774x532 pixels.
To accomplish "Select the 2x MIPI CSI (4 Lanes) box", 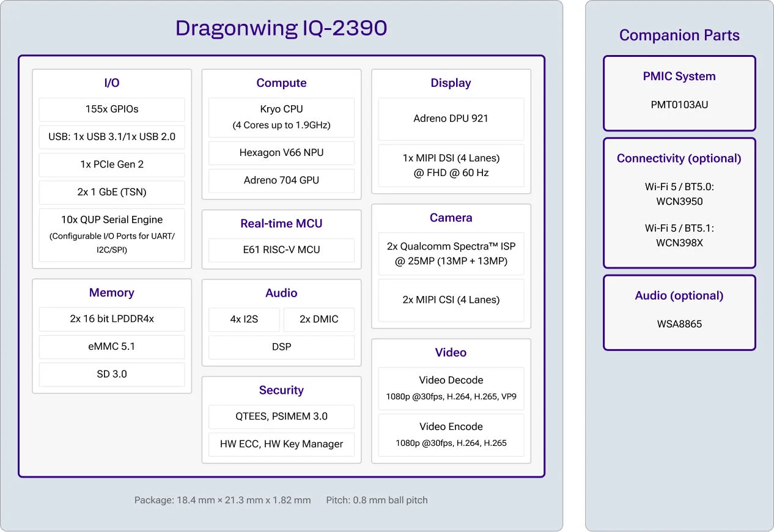I will point(451,300).
